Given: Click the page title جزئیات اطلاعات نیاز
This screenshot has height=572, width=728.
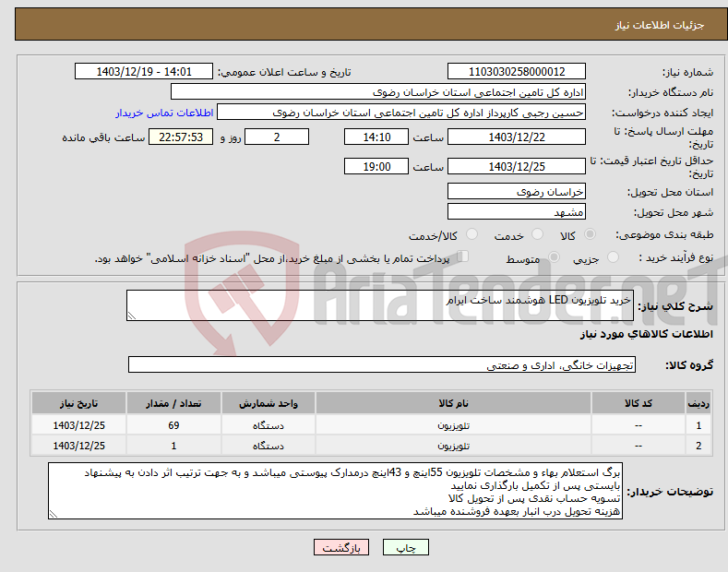Looking at the screenshot, I should tap(660, 25).
